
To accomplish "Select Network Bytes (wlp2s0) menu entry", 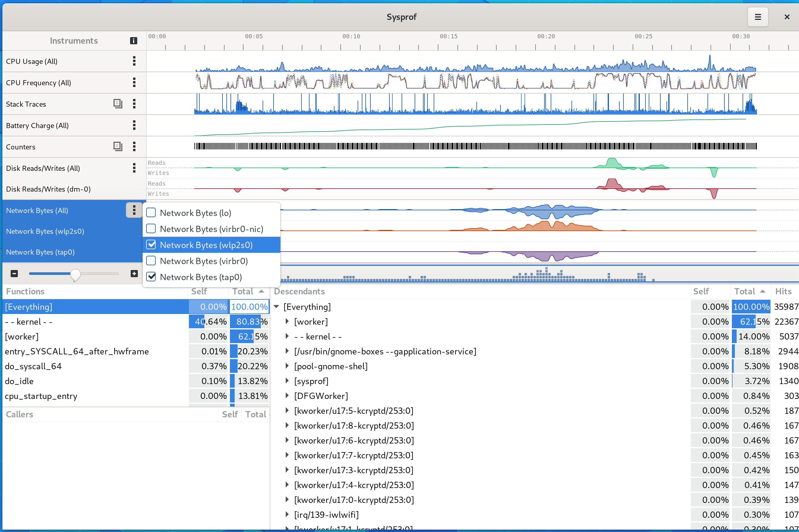I will pos(206,245).
